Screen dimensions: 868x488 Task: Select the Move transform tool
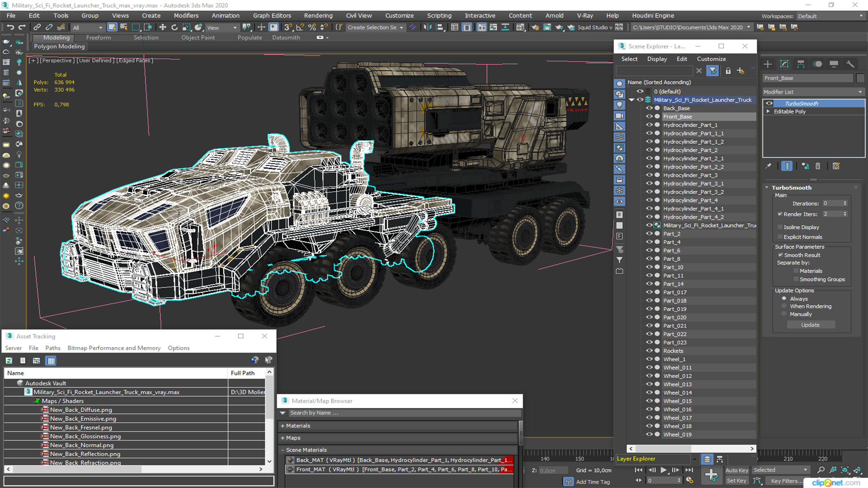(x=163, y=28)
